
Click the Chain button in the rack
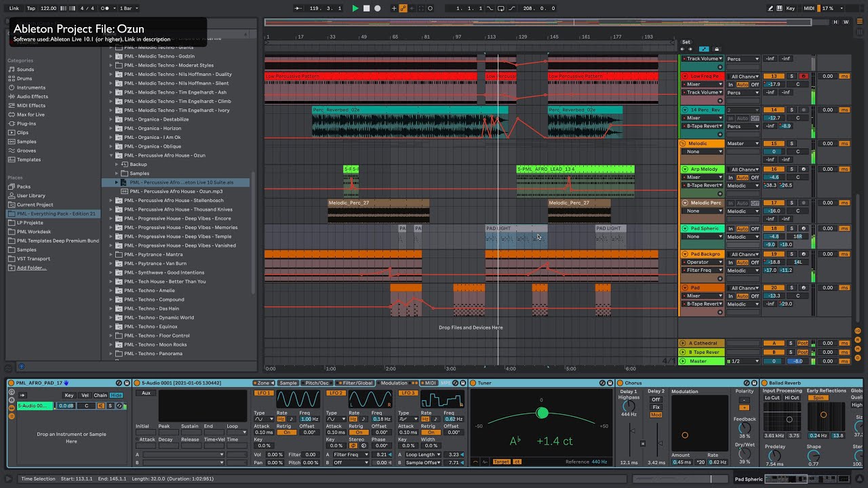coord(100,395)
